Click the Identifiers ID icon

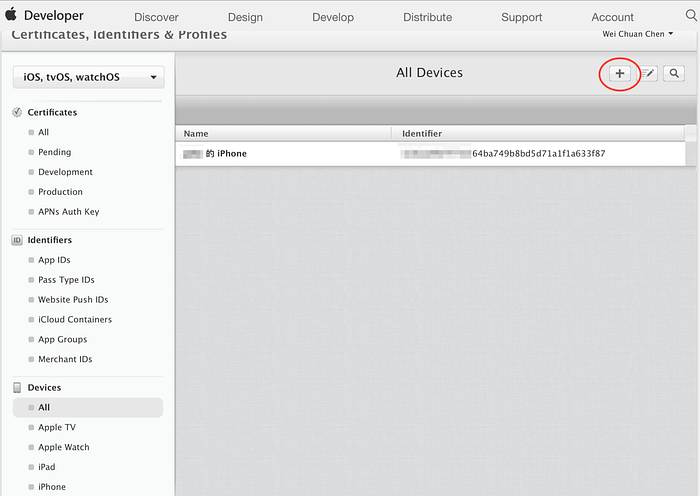(17, 240)
